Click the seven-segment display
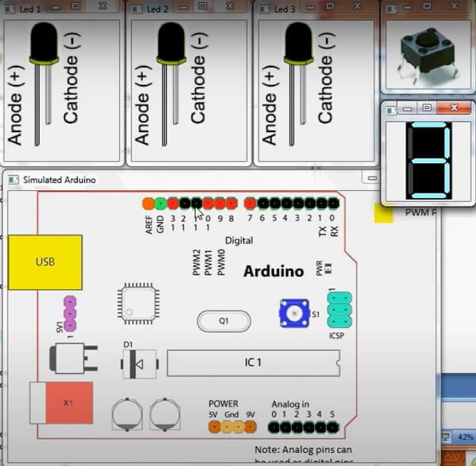This screenshot has width=476, height=466. pos(428,161)
